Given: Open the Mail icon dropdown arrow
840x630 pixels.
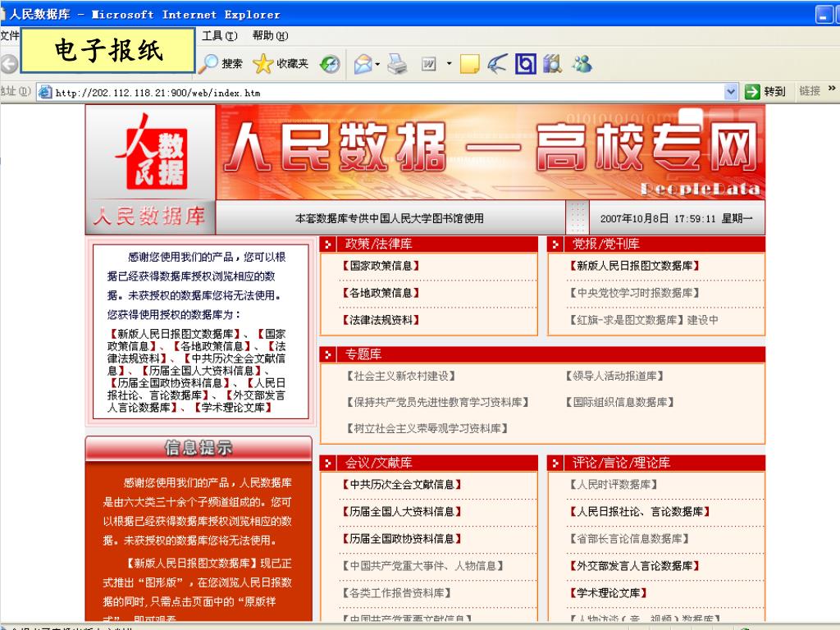Looking at the screenshot, I should [377, 64].
